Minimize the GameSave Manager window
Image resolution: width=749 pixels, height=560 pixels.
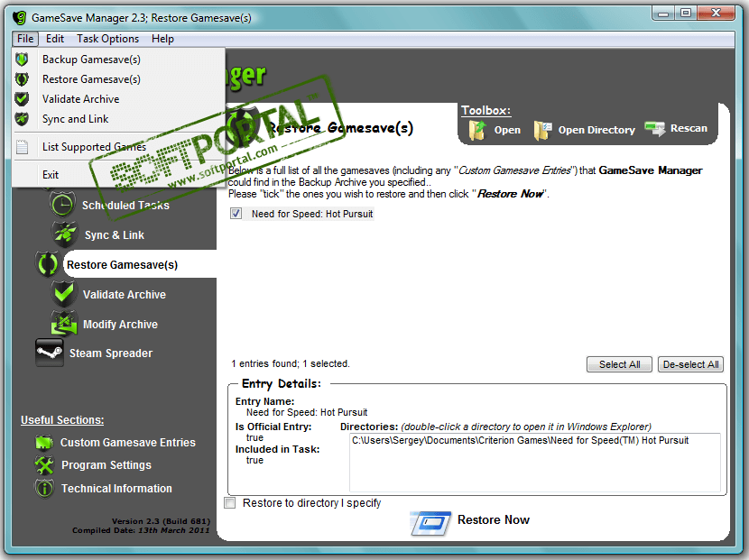click(x=663, y=14)
